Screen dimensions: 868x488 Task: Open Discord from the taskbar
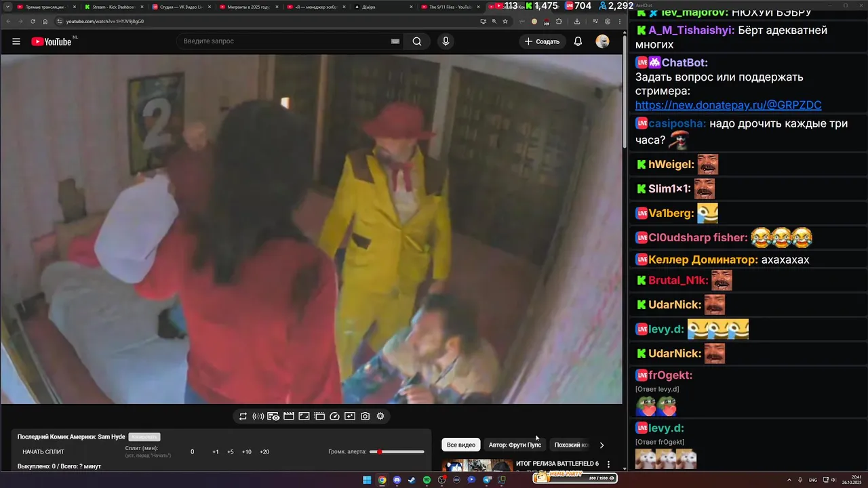(x=397, y=480)
